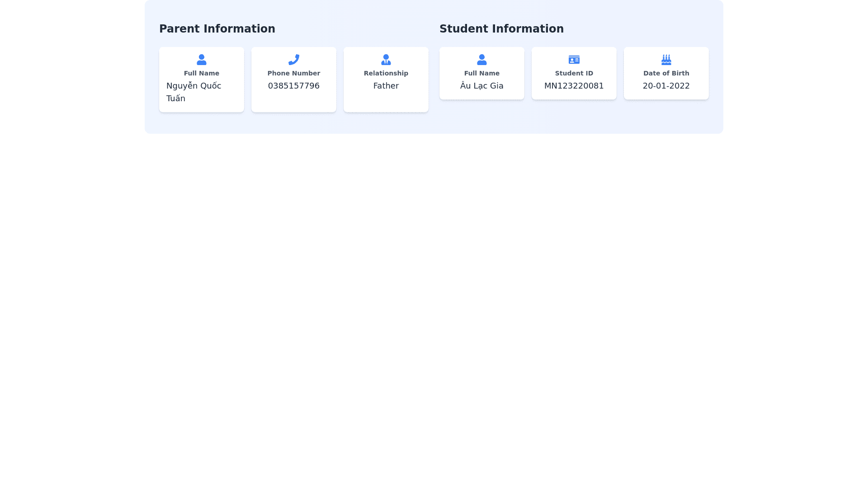Click the Student ID label
868x488 pixels.
pos(574,73)
